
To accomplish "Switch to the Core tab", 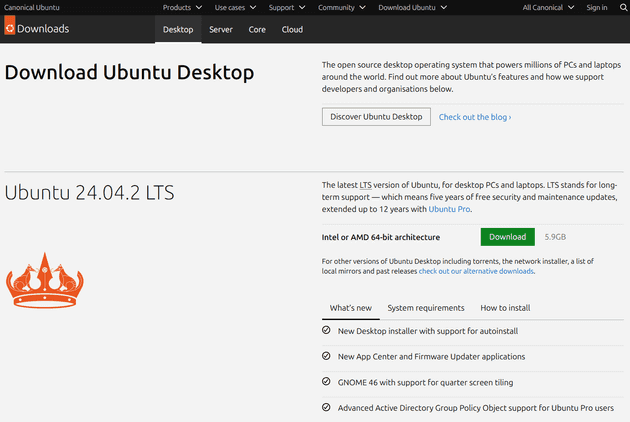I will [x=257, y=29].
